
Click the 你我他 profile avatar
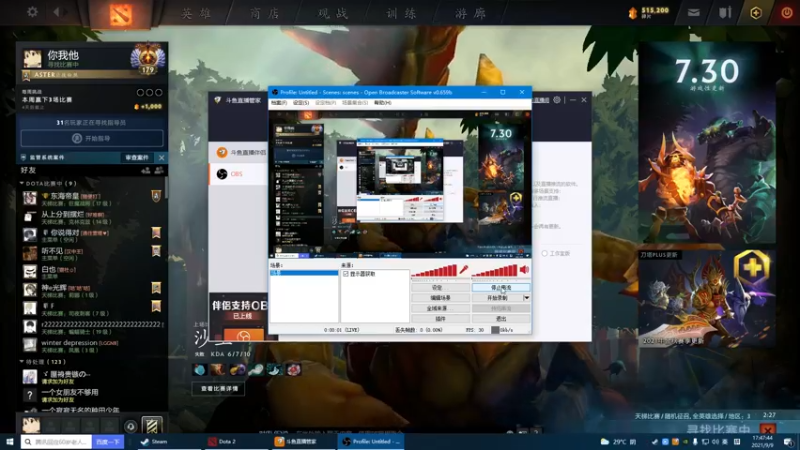tap(32, 58)
